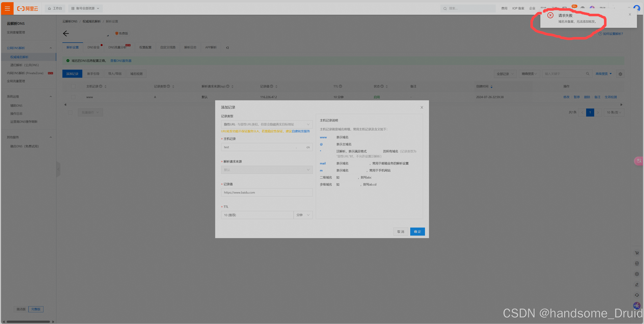The width and height of the screenshot is (644, 324).
Task: Open the 记录类型 dropdown
Action: [x=266, y=124]
